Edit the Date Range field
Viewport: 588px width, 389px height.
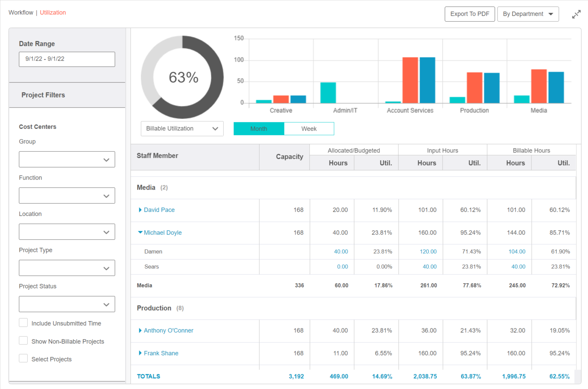pos(67,59)
